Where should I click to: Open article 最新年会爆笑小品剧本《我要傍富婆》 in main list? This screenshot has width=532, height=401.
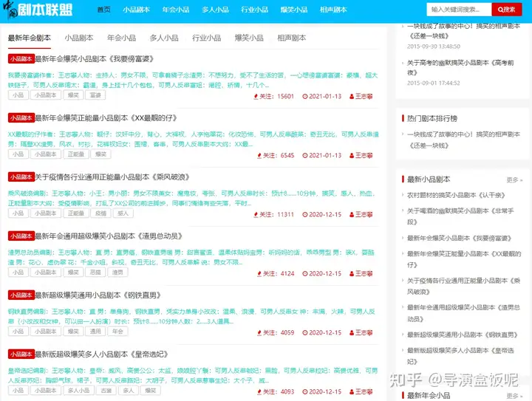click(x=95, y=59)
